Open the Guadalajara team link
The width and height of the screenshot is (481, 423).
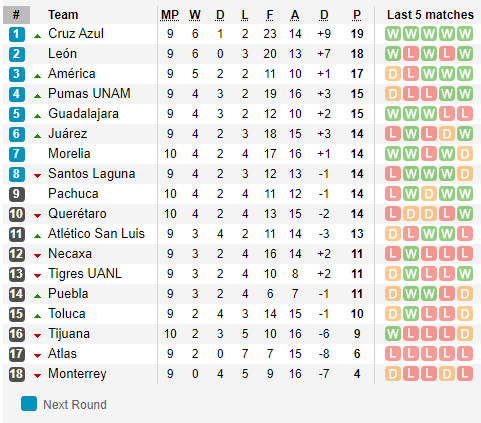tap(83, 114)
